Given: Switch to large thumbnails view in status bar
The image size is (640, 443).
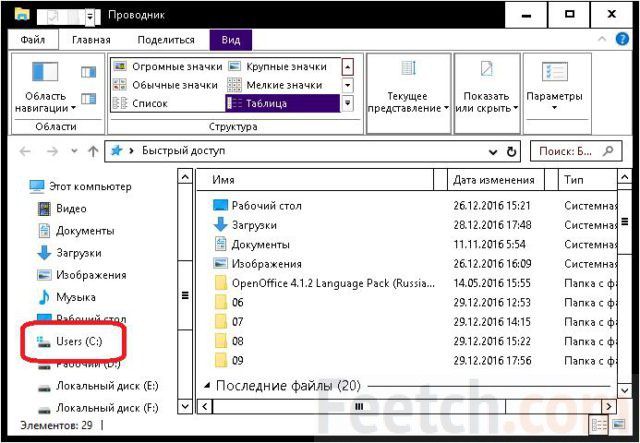Looking at the screenshot, I should point(619,424).
